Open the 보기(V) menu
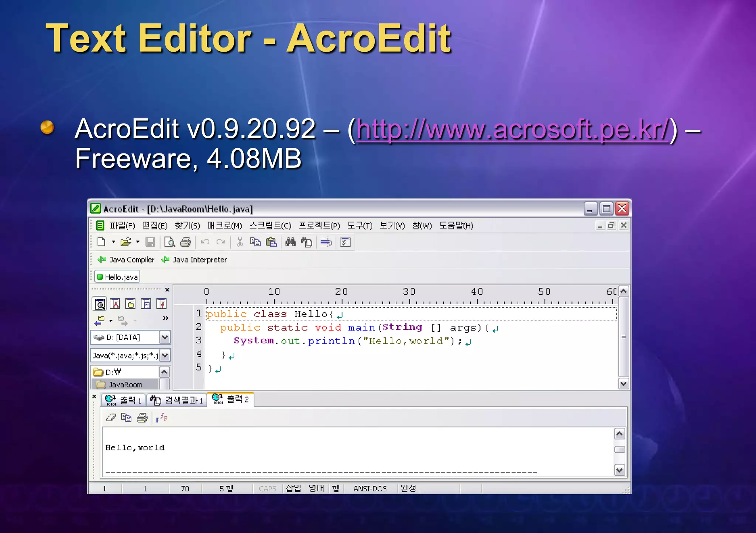 point(392,225)
